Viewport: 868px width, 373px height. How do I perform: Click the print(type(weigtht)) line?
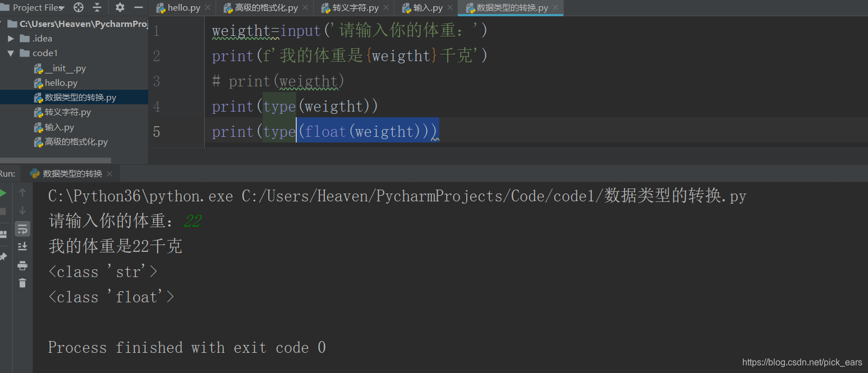click(295, 106)
